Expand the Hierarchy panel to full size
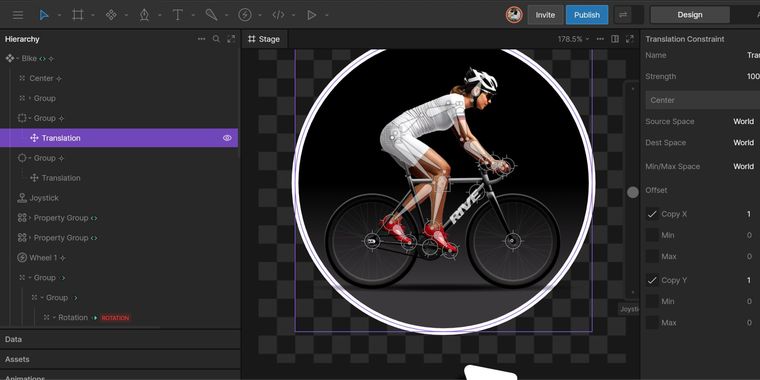760x380 pixels. pyautogui.click(x=231, y=39)
